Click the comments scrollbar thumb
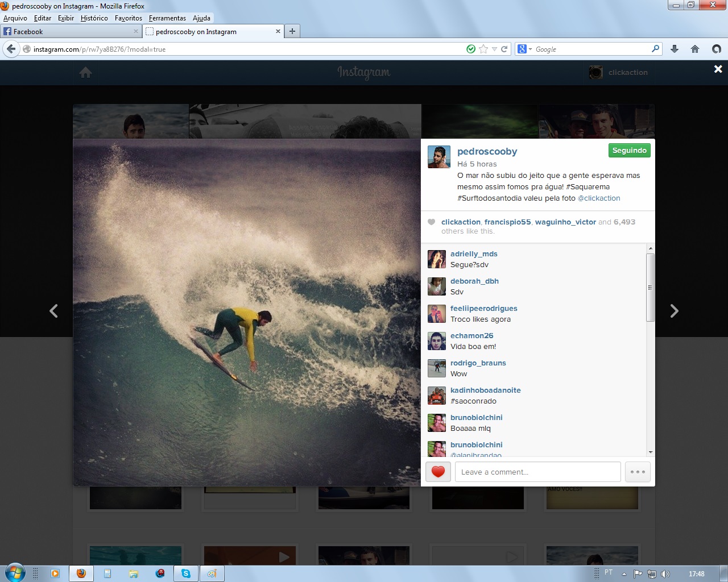The image size is (728, 582). click(x=651, y=288)
